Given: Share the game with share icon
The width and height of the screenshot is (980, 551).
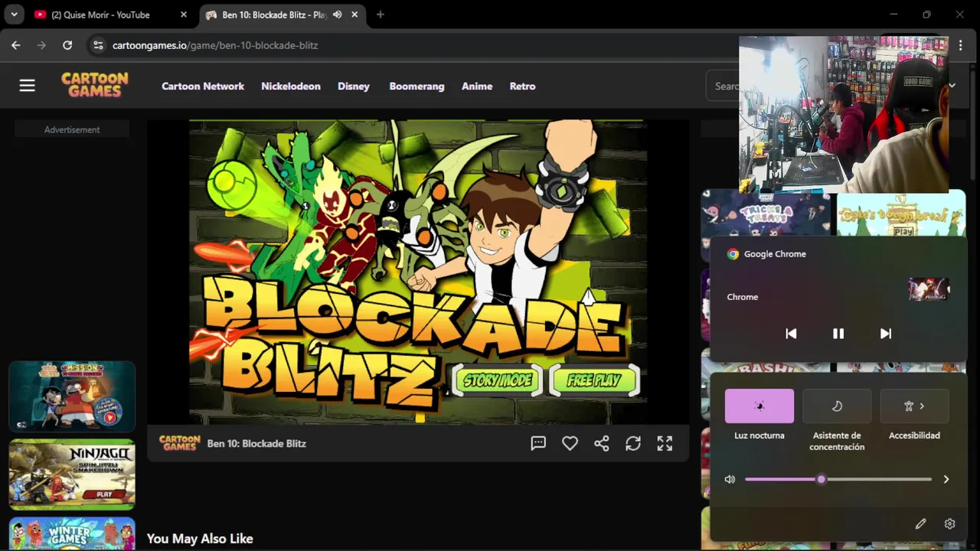Looking at the screenshot, I should point(602,443).
